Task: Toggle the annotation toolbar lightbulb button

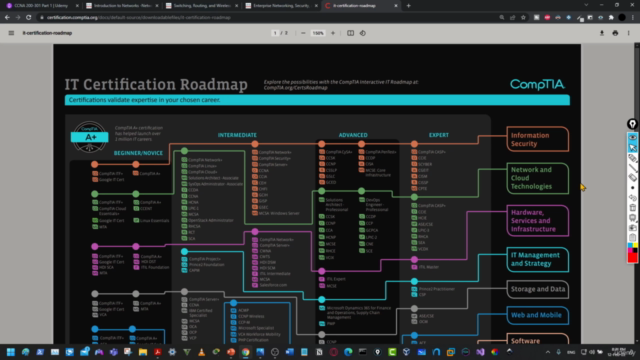Action: pyautogui.click(x=632, y=124)
